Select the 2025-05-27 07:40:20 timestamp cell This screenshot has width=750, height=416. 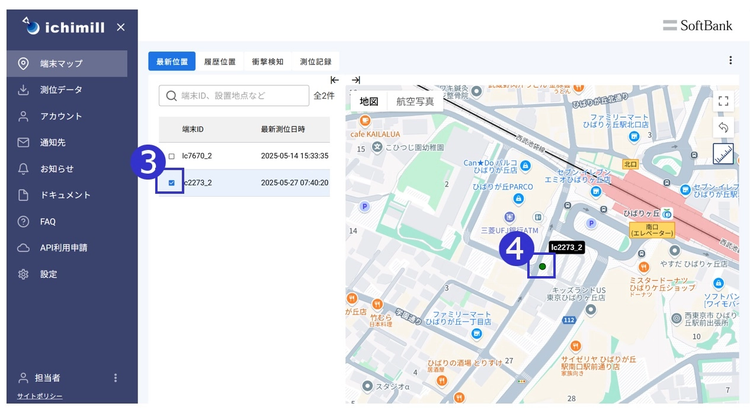coord(294,183)
